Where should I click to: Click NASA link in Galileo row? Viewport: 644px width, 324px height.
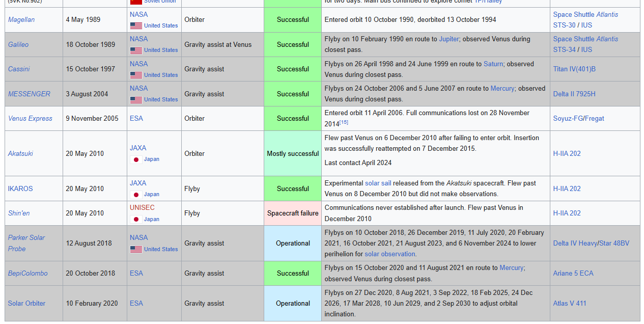[138, 39]
